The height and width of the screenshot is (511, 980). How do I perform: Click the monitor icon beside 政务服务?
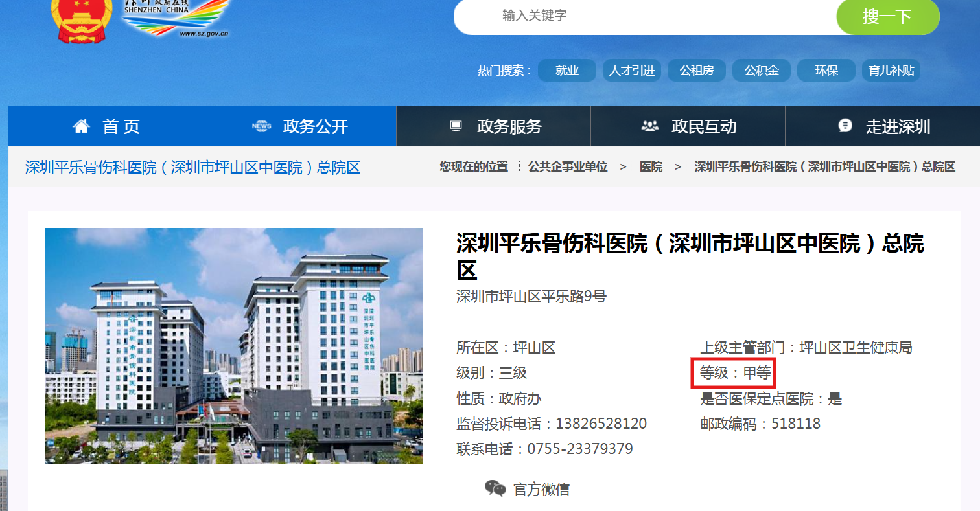pyautogui.click(x=456, y=126)
